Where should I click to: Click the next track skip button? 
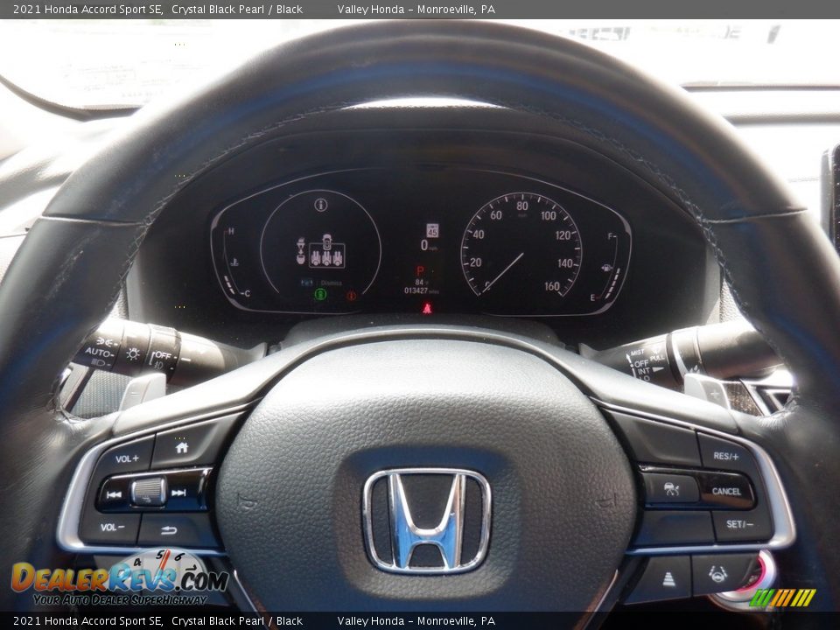[178, 493]
